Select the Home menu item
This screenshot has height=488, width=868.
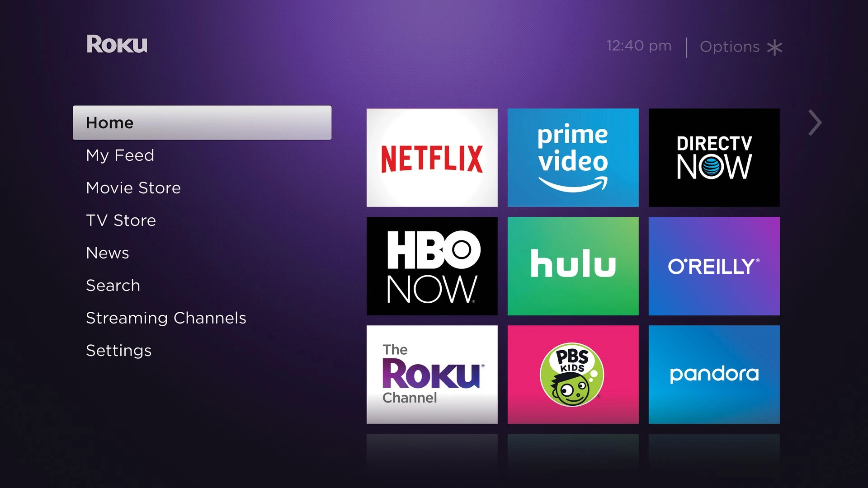(202, 123)
